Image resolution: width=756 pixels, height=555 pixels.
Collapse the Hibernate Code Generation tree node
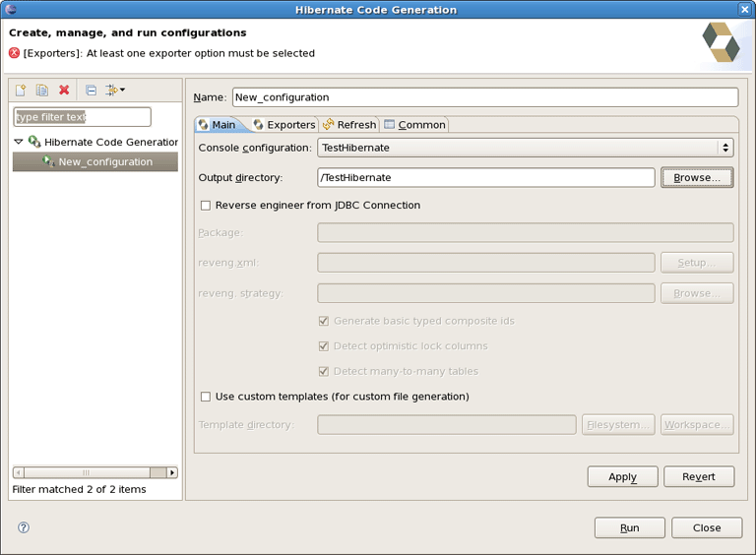pyautogui.click(x=19, y=142)
